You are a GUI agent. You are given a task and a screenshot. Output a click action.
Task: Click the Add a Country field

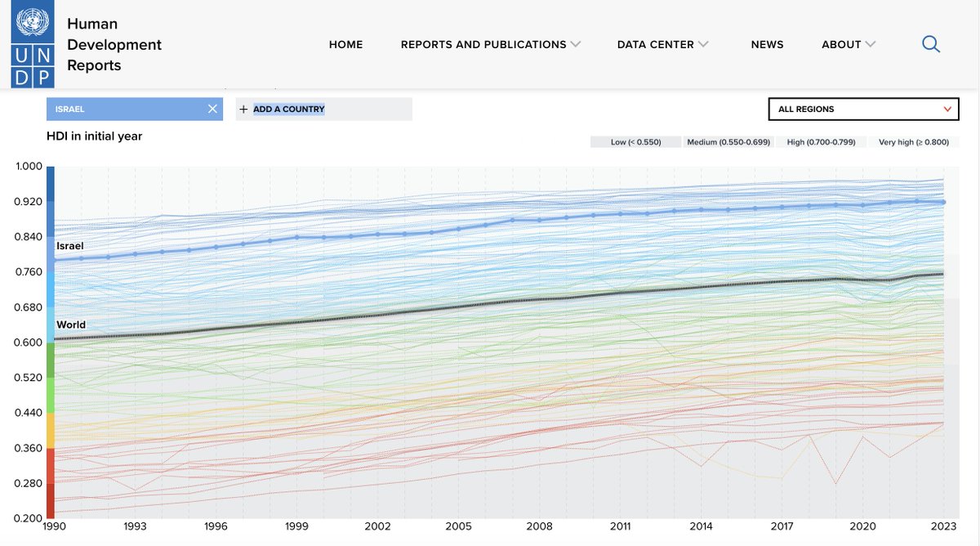324,109
